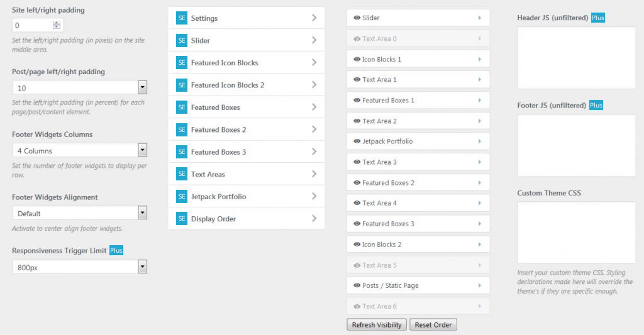The image size is (644, 335).
Task: Increase Site left/right padding with stepper
Action: point(57,23)
